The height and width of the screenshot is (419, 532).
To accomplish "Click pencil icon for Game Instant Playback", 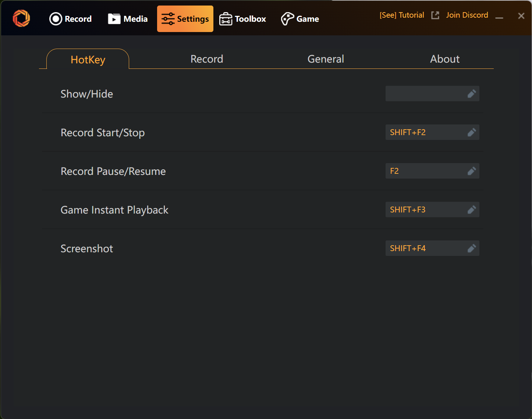I will [472, 210].
